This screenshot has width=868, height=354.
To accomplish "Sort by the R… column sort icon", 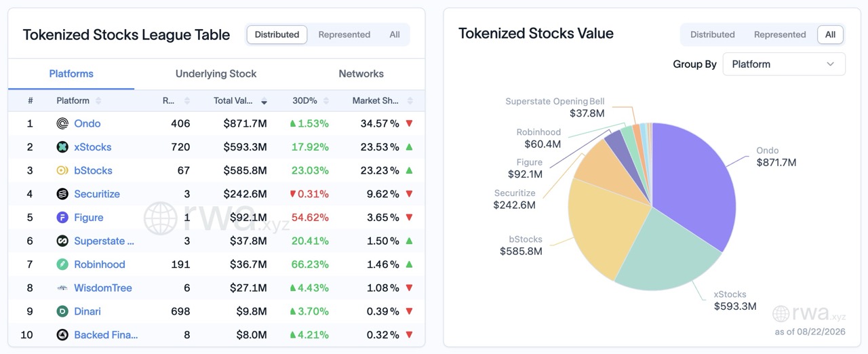I will click(x=186, y=101).
